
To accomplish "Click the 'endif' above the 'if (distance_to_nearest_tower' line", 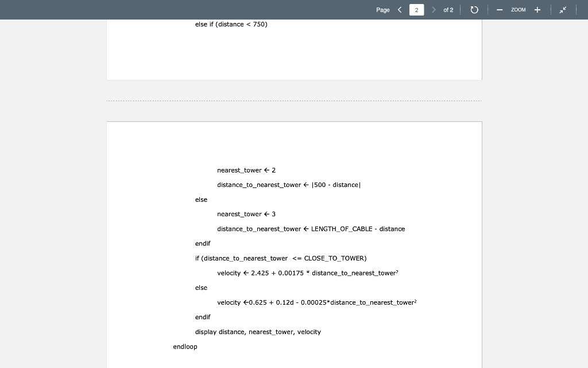I will pos(203,243).
